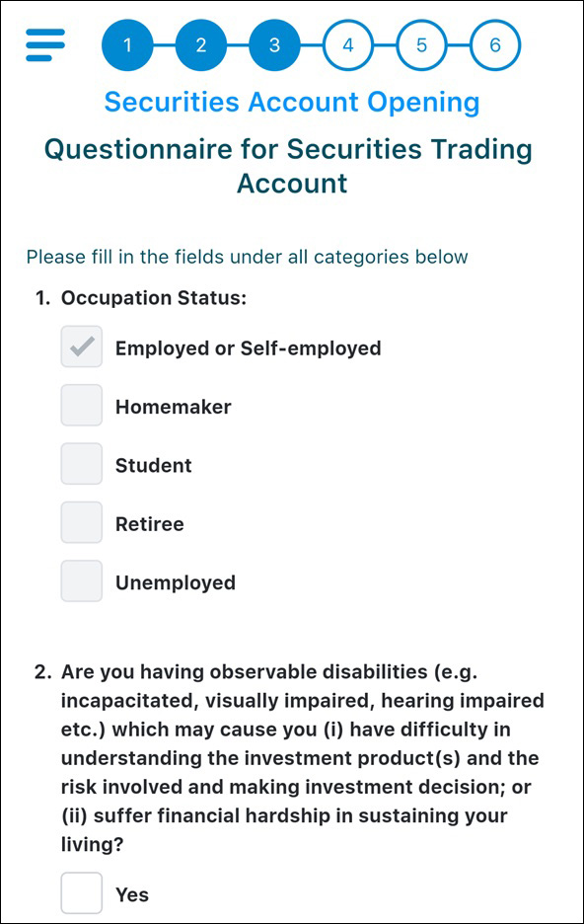Click the Retiree label text

pos(150,524)
